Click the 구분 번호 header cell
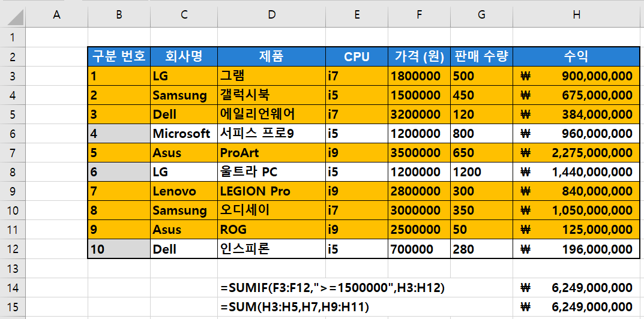Screen dimensions: 644x319 [x=119, y=56]
